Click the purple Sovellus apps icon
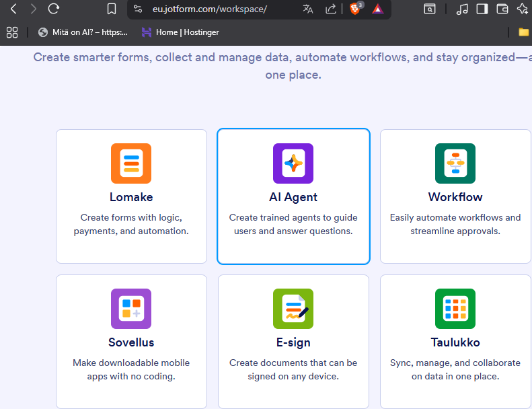The height and width of the screenshot is (409, 532). [x=131, y=309]
